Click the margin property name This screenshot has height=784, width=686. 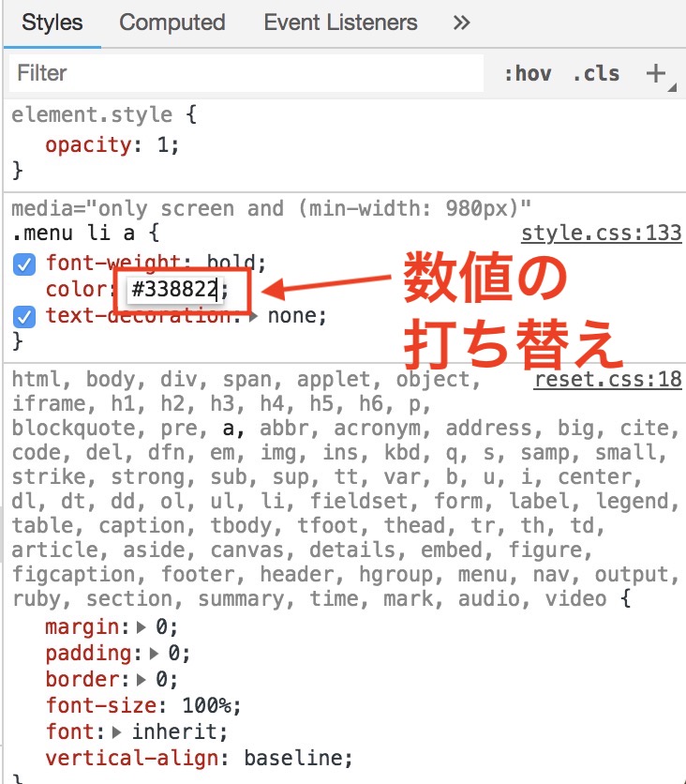[x=82, y=627]
